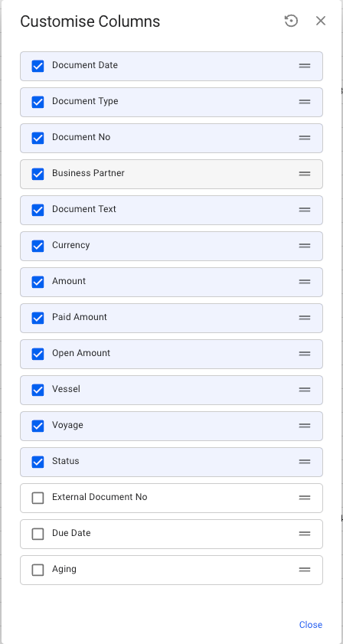Click the reorder handle beside Due Date
The width and height of the screenshot is (343, 644).
tap(305, 534)
